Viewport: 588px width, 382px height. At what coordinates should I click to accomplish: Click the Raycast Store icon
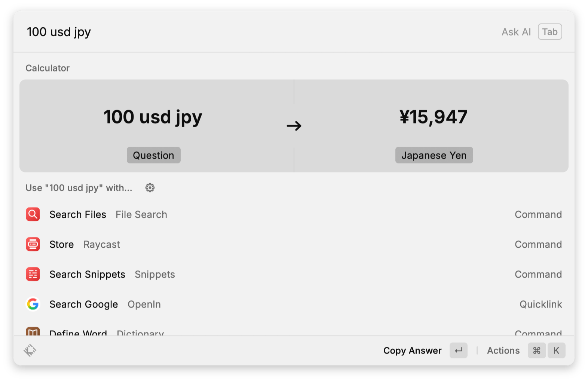[33, 244]
